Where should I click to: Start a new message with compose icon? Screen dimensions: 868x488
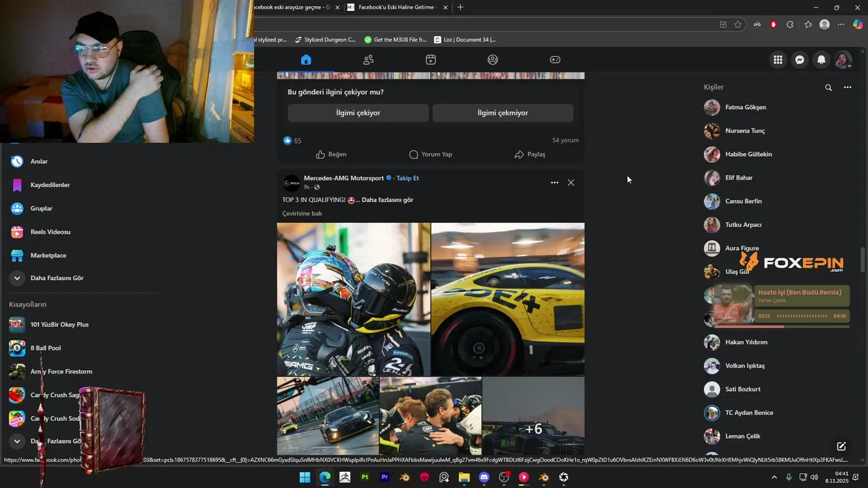[841, 446]
